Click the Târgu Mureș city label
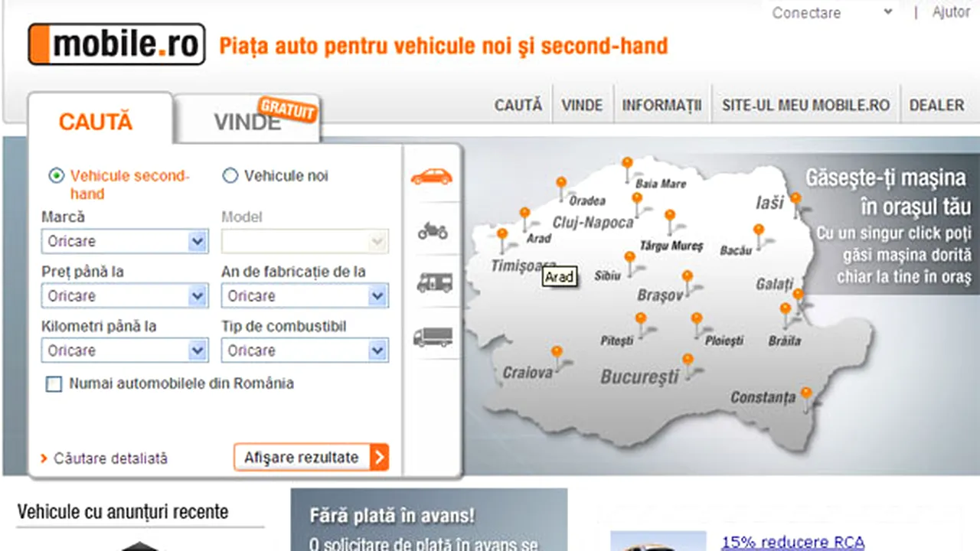980x551 pixels. 671,246
